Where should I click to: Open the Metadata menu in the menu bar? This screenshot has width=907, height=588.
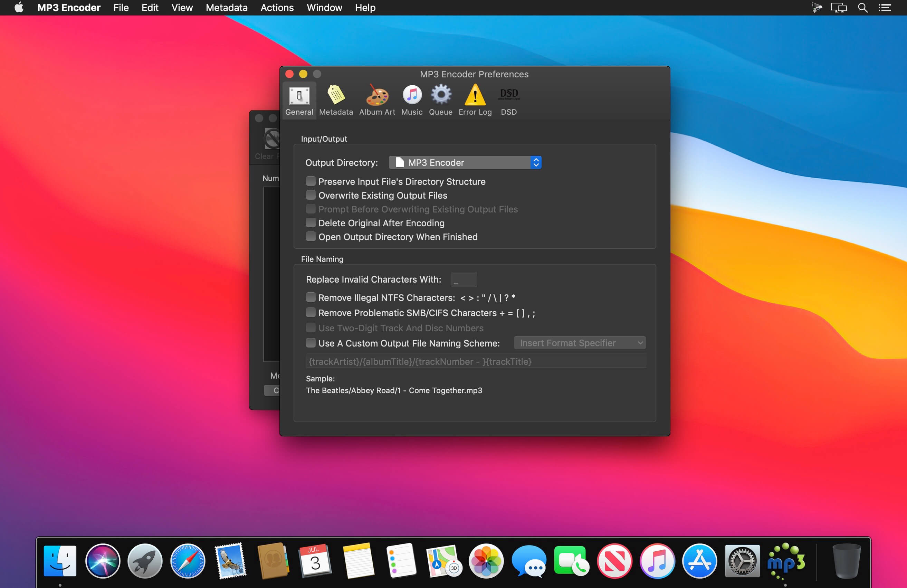(x=226, y=8)
